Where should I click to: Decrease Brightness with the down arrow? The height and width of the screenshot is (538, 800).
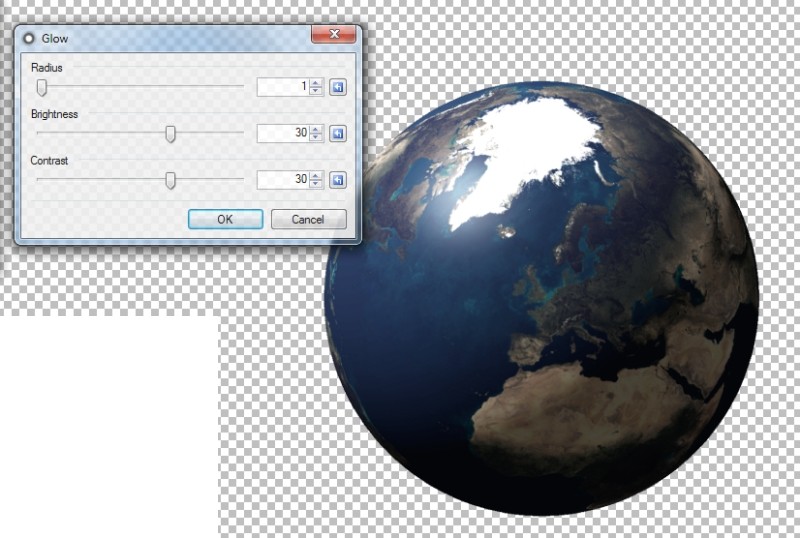tap(316, 137)
